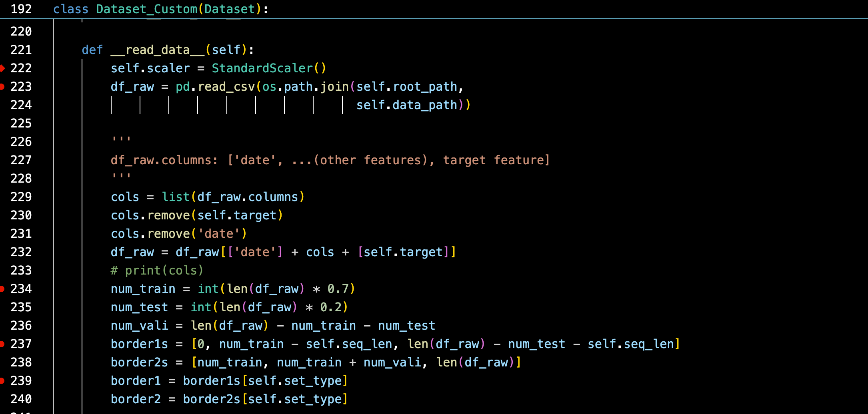Click the df_raw.columns docstring text
The width and height of the screenshot is (868, 414).
(x=330, y=160)
